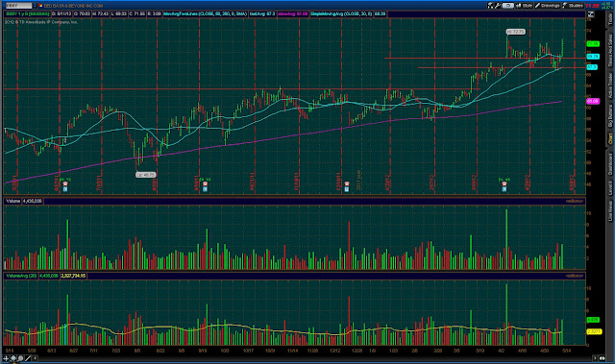The width and height of the screenshot is (615, 364).
Task: Click the fastAvg value in the header
Action: coord(262,13)
